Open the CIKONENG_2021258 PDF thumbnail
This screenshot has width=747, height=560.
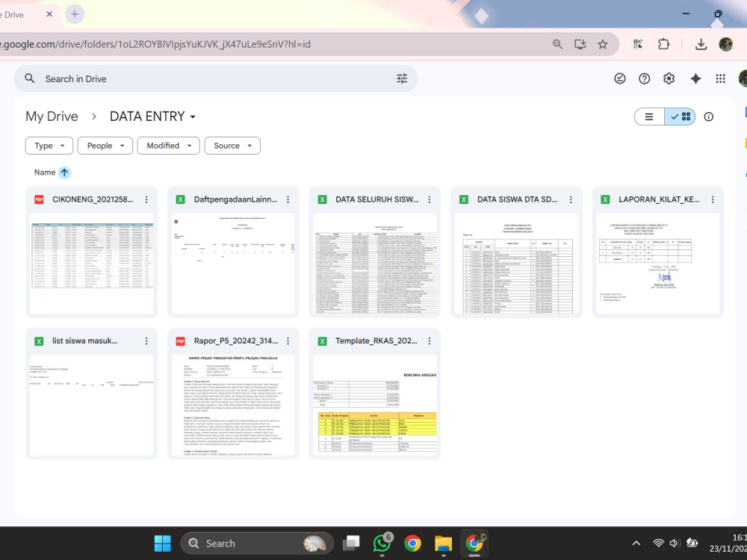(91, 264)
